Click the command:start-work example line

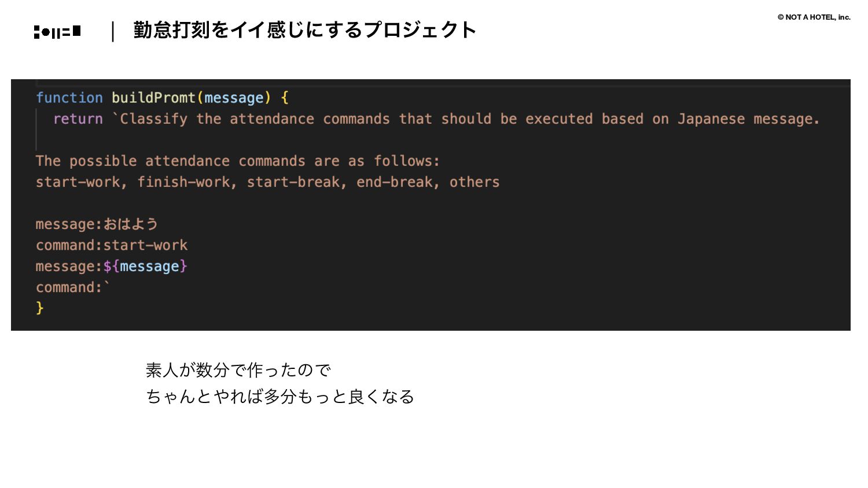click(112, 245)
